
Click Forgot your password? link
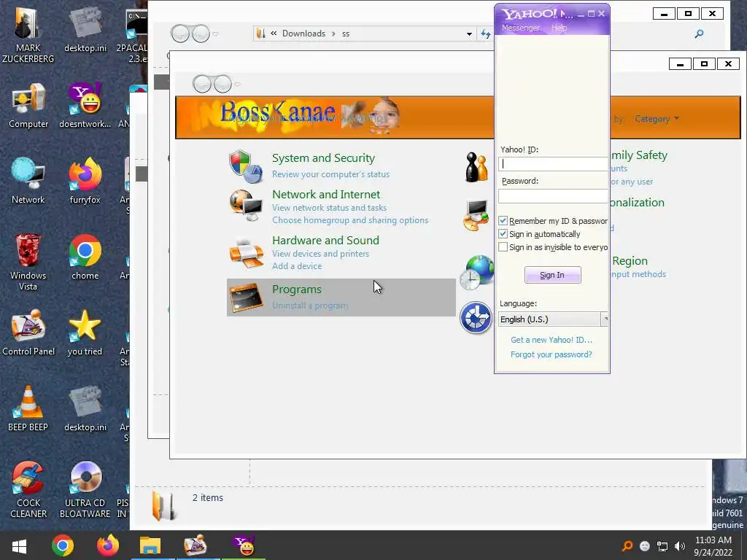pyautogui.click(x=551, y=354)
